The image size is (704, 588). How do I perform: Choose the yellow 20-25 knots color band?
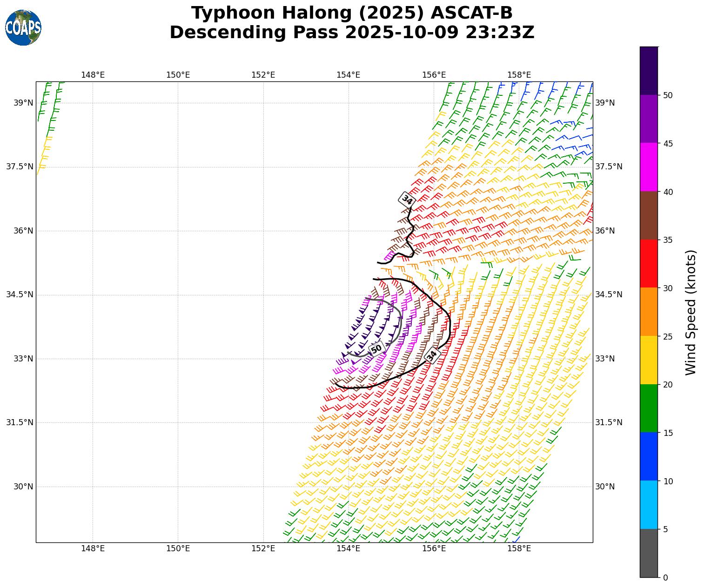[649, 360]
